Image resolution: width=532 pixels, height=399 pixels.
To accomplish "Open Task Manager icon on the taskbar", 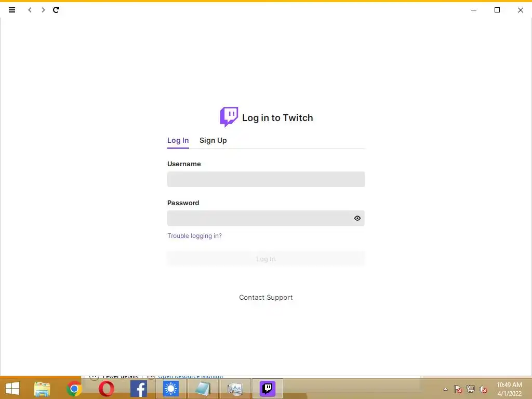I will (235, 389).
